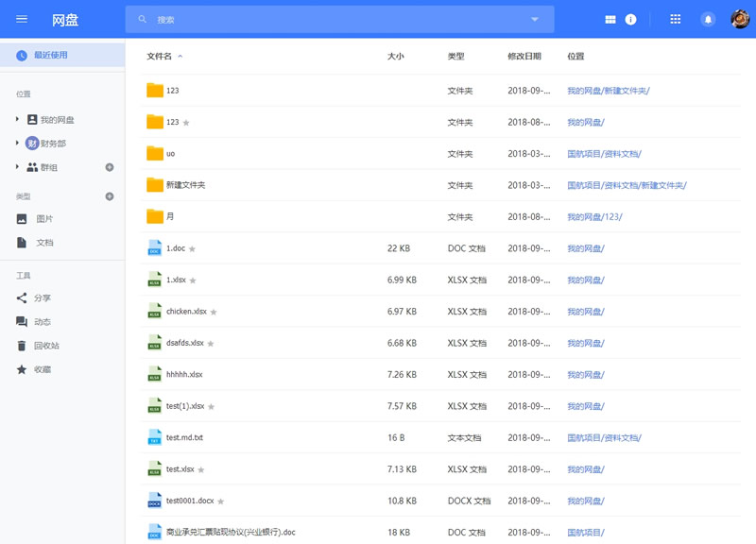This screenshot has width=756, height=544.
Task: Click the 搜索 search input field
Action: pos(331,19)
